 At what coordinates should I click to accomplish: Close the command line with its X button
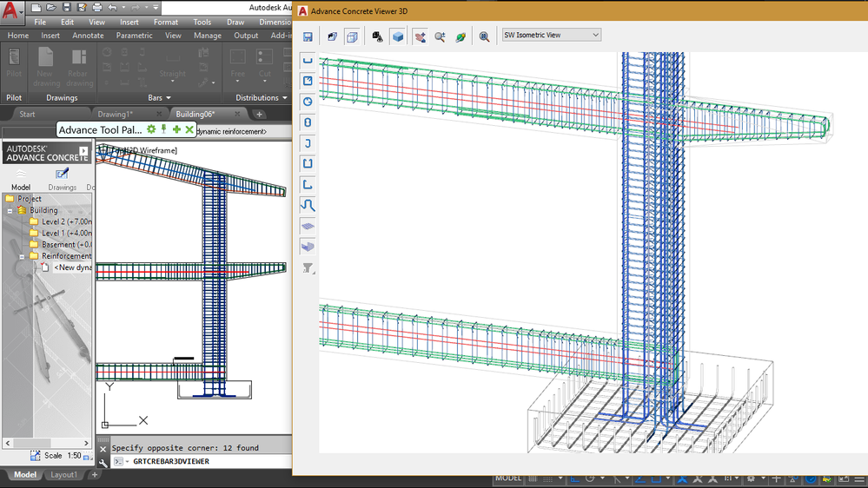point(103,449)
